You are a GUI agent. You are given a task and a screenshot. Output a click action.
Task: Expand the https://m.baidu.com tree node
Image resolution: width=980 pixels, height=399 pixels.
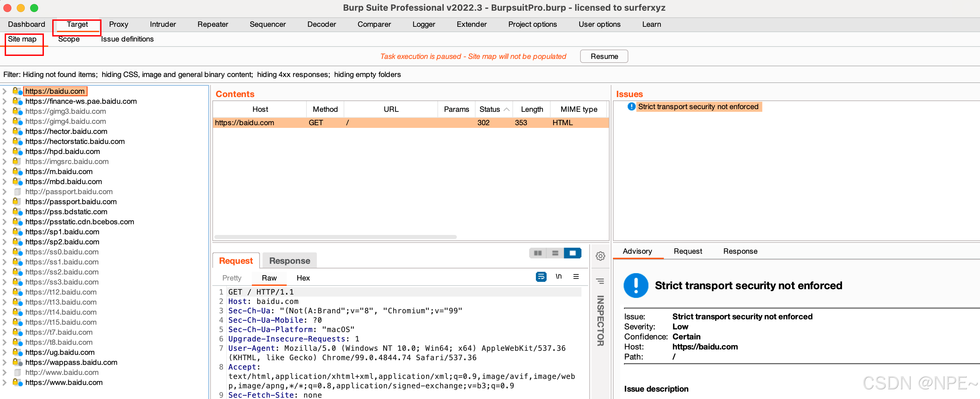(x=5, y=171)
